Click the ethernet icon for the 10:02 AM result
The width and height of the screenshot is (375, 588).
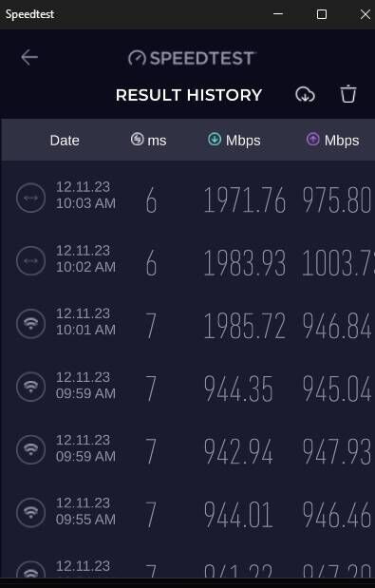[31, 261]
